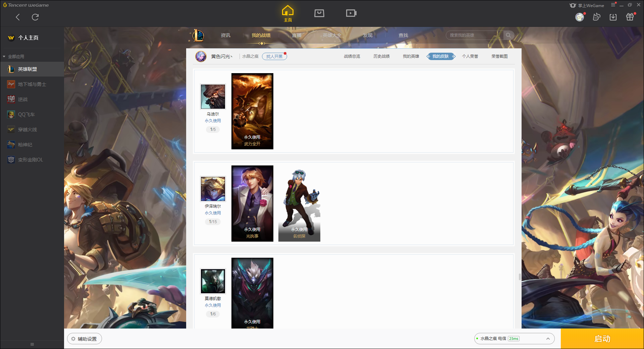Select 我的战绩 tab
This screenshot has width=644, height=349.
pos(261,35)
